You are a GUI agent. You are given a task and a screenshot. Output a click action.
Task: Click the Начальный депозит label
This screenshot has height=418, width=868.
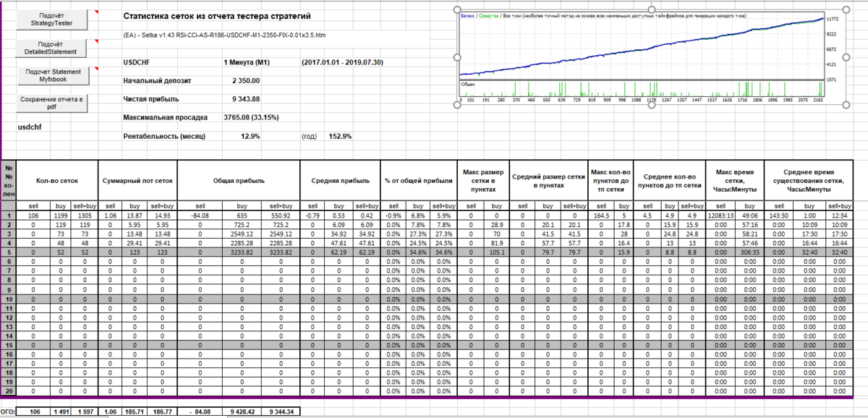(157, 81)
